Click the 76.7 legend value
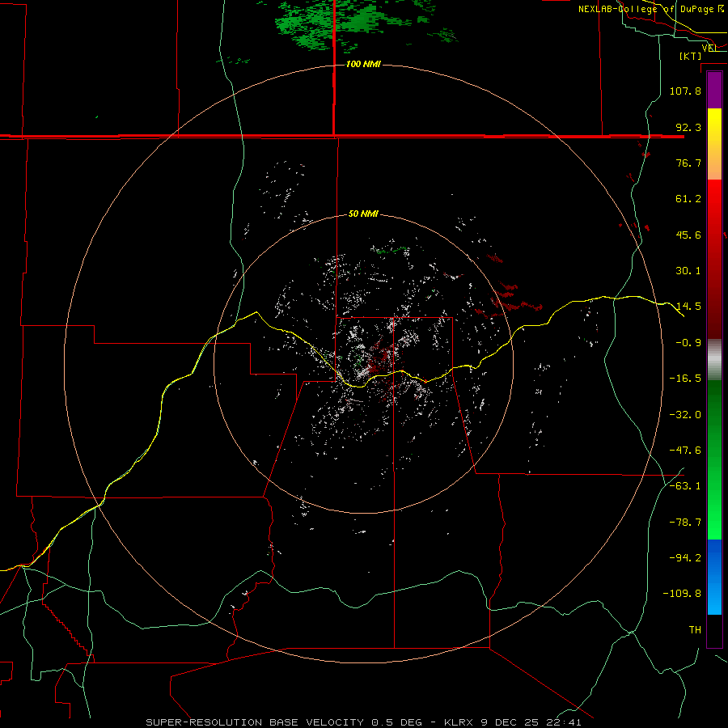 (x=688, y=163)
